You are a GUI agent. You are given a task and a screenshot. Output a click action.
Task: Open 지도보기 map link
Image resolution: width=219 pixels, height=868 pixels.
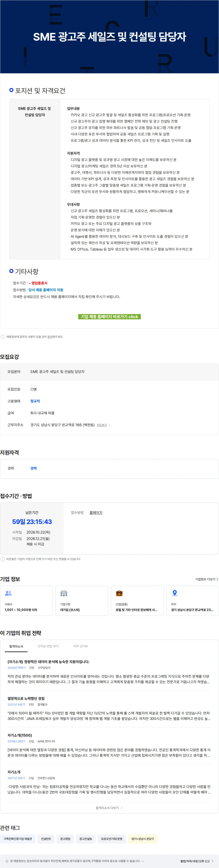(104, 425)
